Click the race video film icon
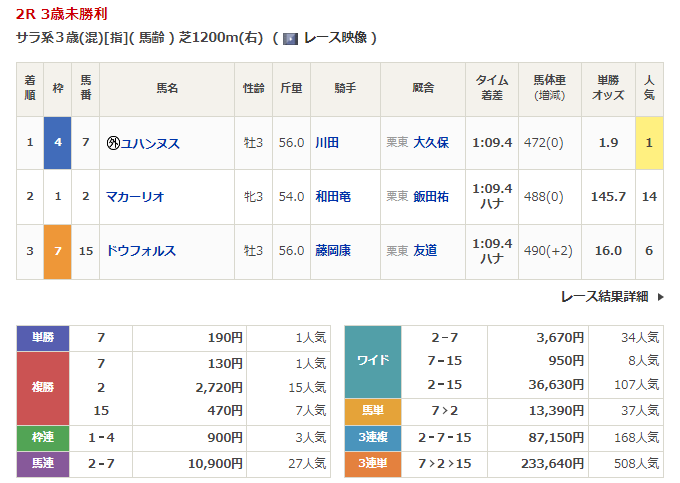The width and height of the screenshot is (680, 483). [x=290, y=39]
